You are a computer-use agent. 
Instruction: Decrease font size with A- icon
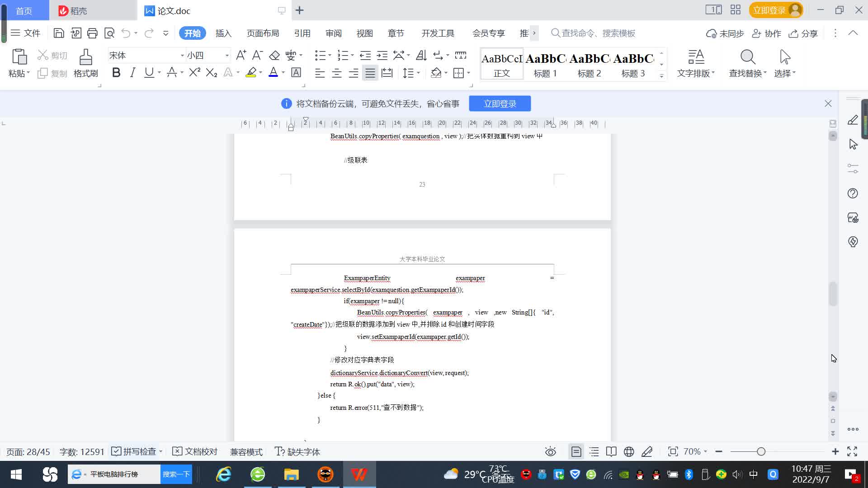[x=257, y=55]
